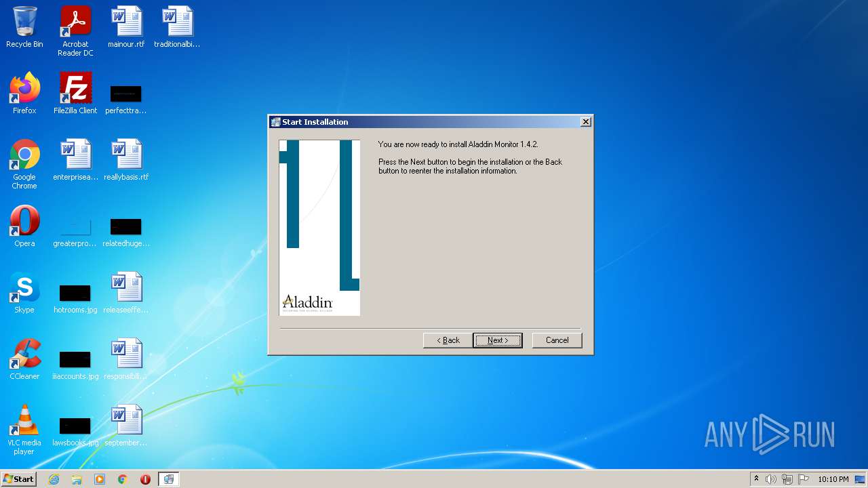Launch Opera desktop shortcut
This screenshot has width=868, height=488.
click(x=24, y=226)
